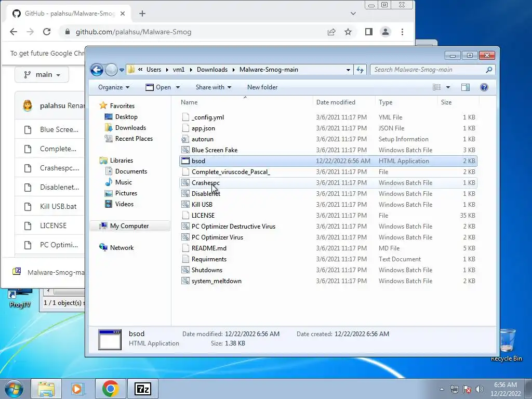Click vm1 in the address breadcrumb
The image size is (532, 399).
point(179,70)
